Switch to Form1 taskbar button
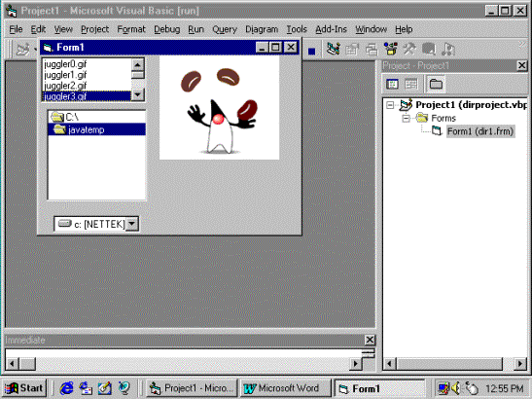The height and width of the screenshot is (399, 532). (379, 388)
